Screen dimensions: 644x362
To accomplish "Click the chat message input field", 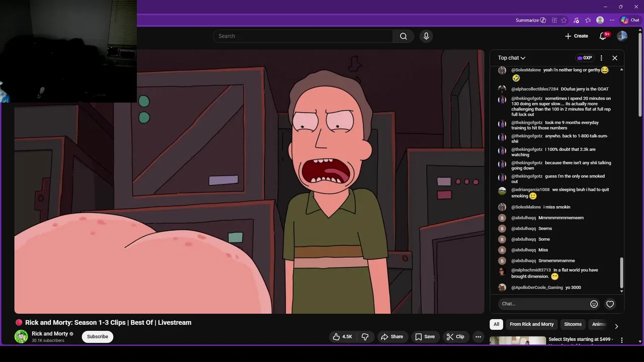I will [x=543, y=304].
